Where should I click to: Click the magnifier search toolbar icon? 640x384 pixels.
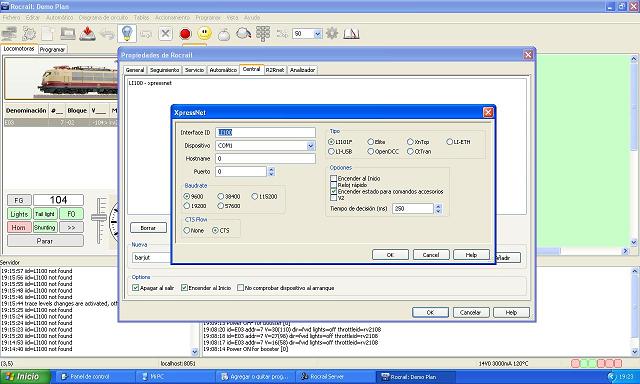243,33
